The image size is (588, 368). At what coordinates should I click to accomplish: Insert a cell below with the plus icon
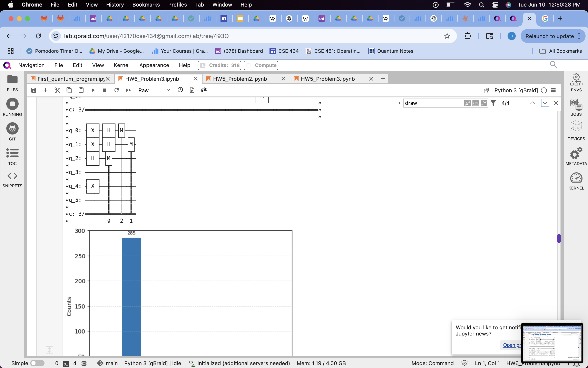click(x=46, y=90)
